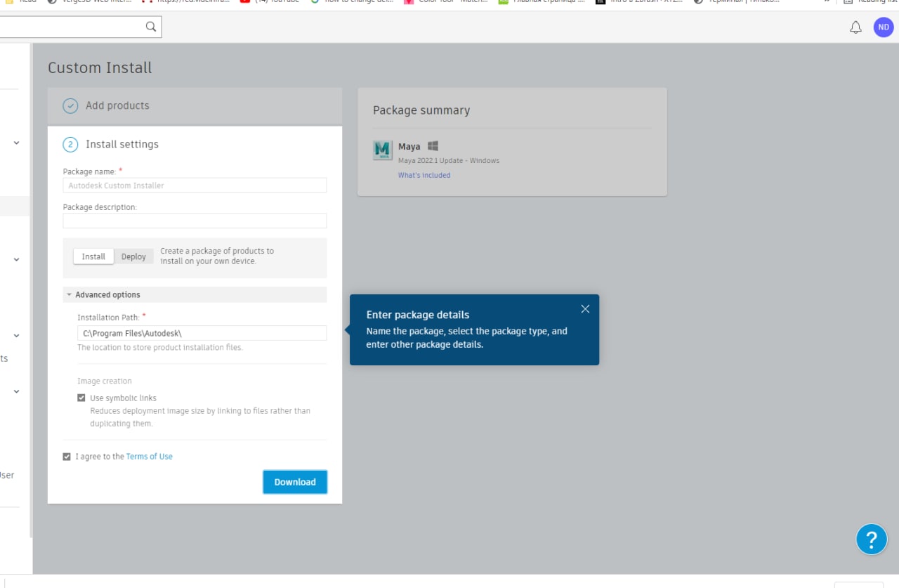The width and height of the screenshot is (899, 588).
Task: Go back to the Add products step
Action: (195, 106)
